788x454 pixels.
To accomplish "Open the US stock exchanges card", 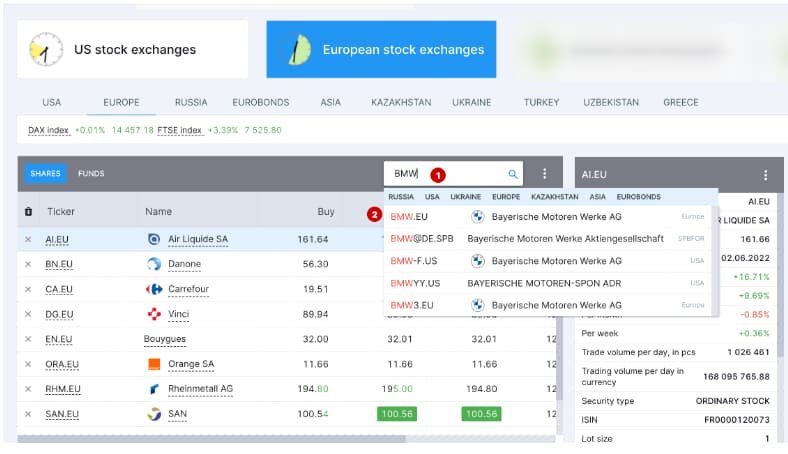I will pyautogui.click(x=133, y=49).
